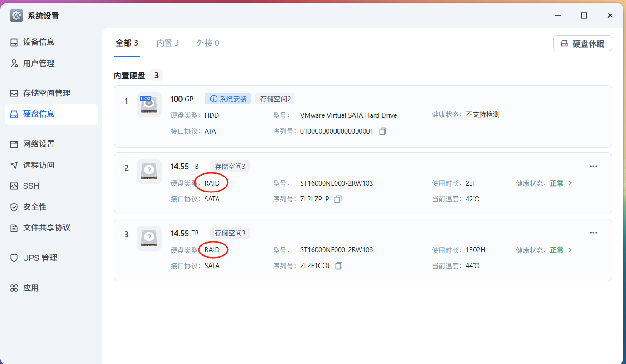Click the 硬盘休眠 button

583,43
